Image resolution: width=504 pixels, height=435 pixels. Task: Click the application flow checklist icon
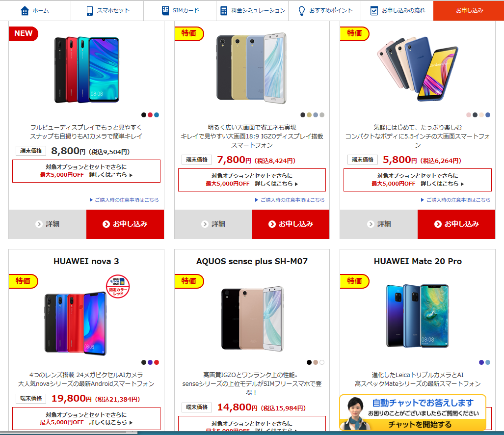pos(374,11)
